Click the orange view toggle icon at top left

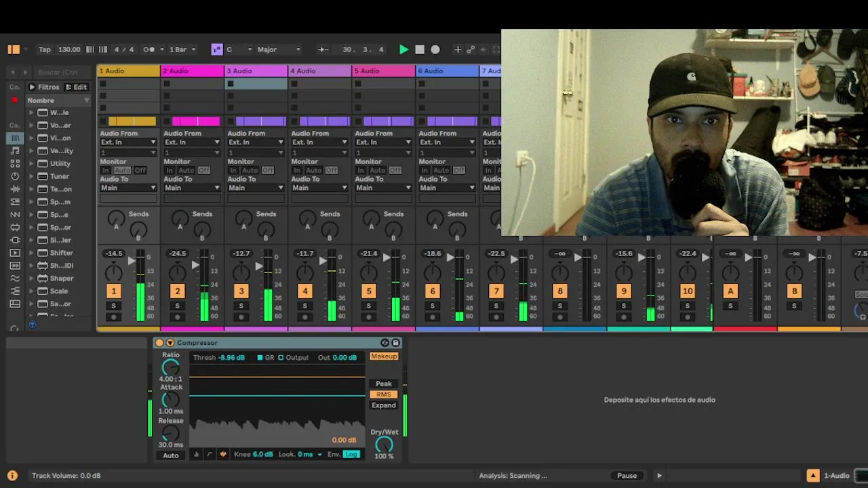click(14, 49)
